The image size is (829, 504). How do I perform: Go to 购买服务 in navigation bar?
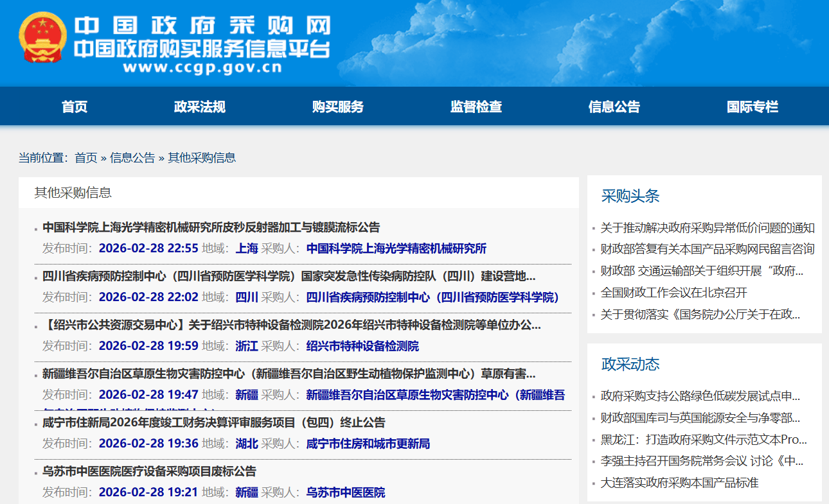(338, 107)
